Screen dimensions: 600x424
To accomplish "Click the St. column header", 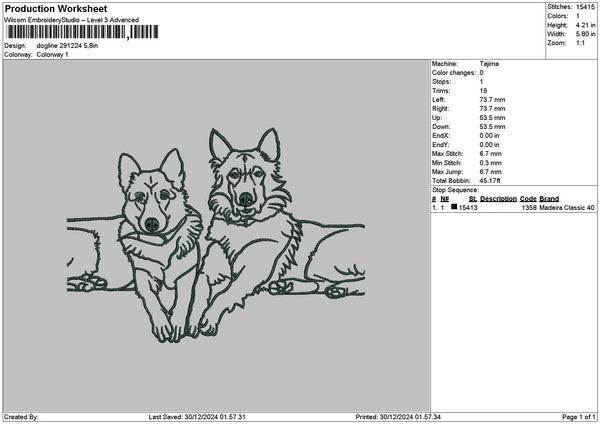I will pos(472,199).
